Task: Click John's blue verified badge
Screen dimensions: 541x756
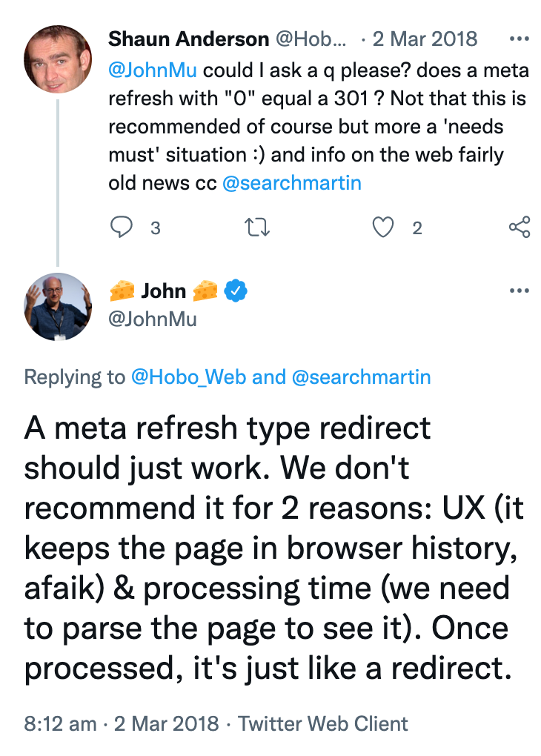Action: (235, 291)
